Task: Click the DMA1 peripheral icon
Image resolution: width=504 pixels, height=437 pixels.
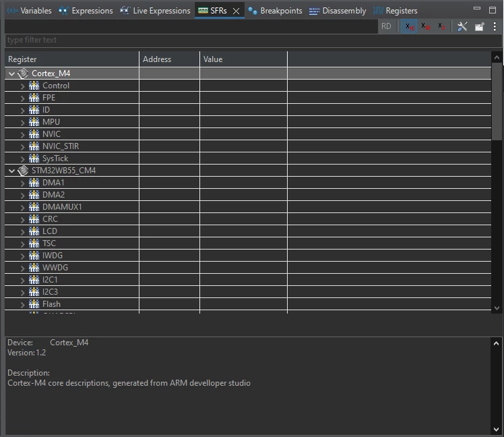Action: (x=34, y=183)
